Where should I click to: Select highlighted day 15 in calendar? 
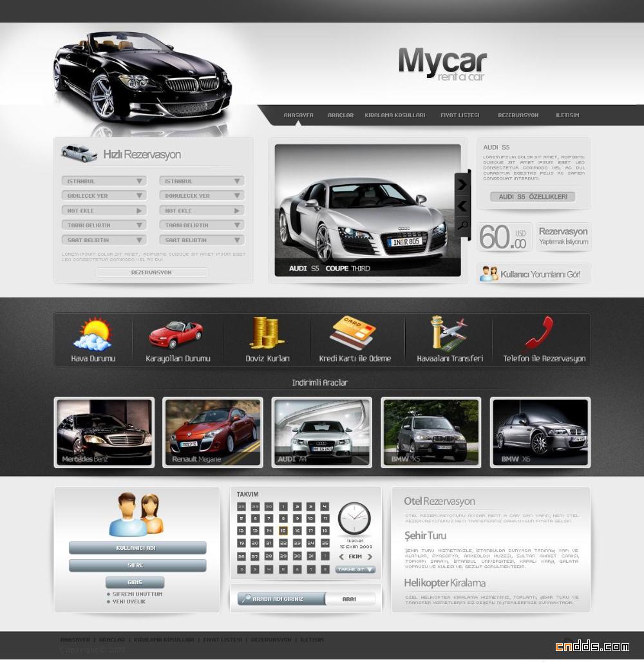pyautogui.click(x=283, y=531)
